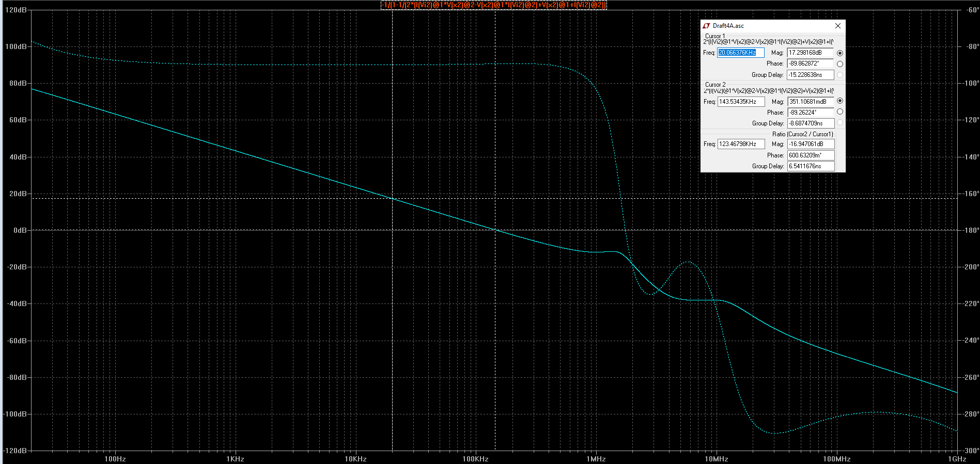Click the Ratio Phase field showing 600.63209m°

[x=811, y=155]
